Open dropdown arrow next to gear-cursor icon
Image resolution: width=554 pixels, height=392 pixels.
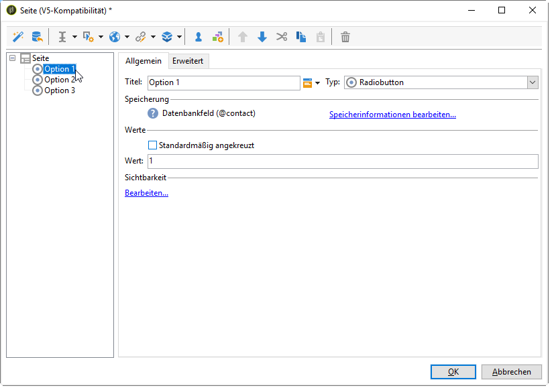click(x=101, y=37)
